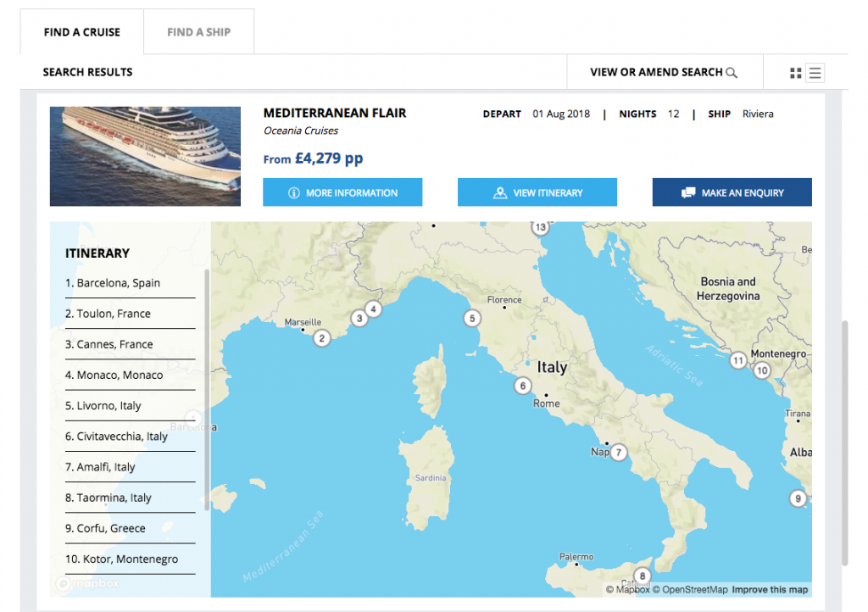Select itinerary stop 7. Amalfi, Italy
This screenshot has width=868, height=612.
(130, 468)
